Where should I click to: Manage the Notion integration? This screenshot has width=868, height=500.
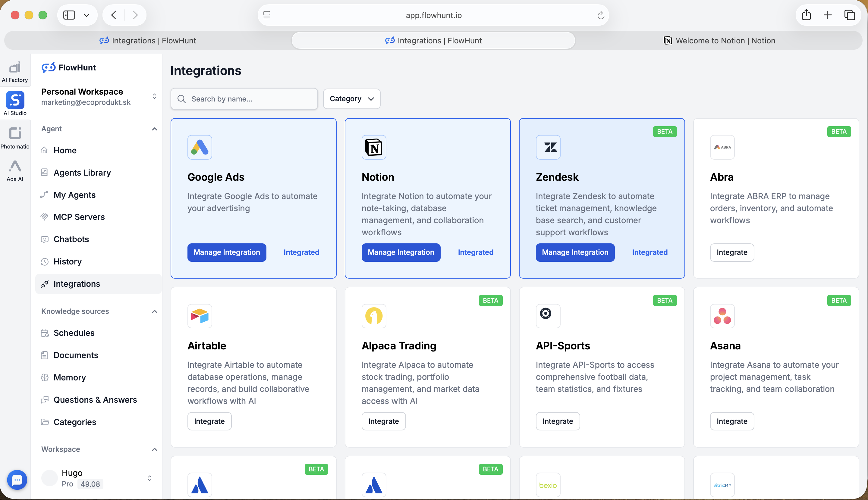click(x=401, y=252)
